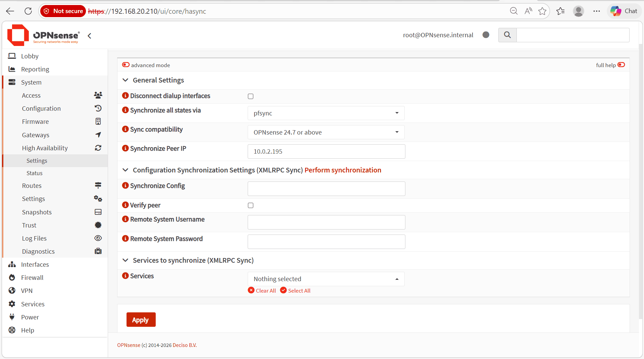Click the browser favorites star icon
Screen dimensions: 644x359
pyautogui.click(x=542, y=11)
